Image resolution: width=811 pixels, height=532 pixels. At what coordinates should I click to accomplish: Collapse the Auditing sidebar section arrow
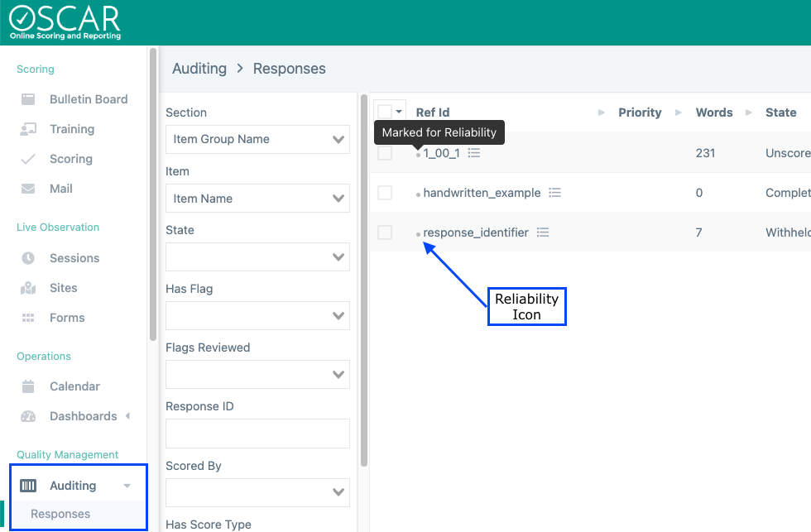click(127, 486)
